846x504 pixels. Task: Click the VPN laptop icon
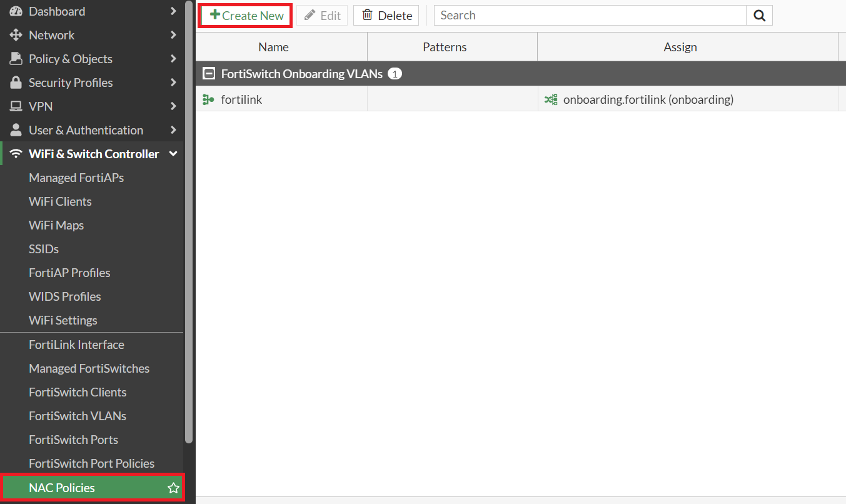pyautogui.click(x=16, y=106)
